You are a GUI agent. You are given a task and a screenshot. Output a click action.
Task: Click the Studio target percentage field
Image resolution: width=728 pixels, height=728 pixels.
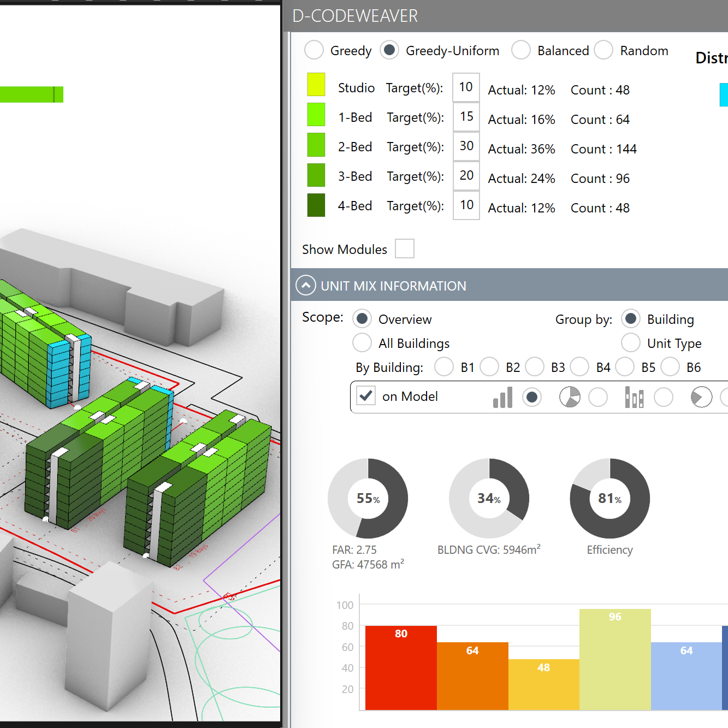click(x=466, y=87)
